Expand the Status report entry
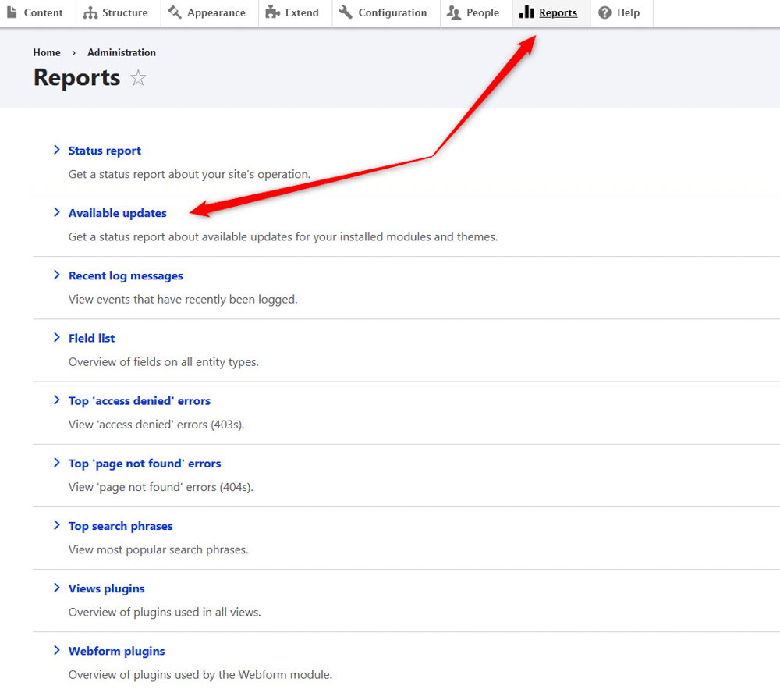Screen dimensions: 780x700 (x=56, y=150)
